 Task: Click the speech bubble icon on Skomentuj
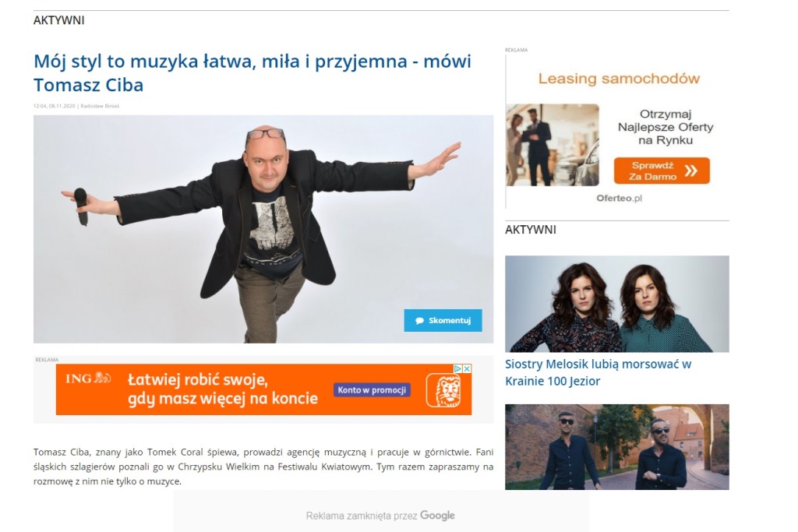pyautogui.click(x=419, y=321)
